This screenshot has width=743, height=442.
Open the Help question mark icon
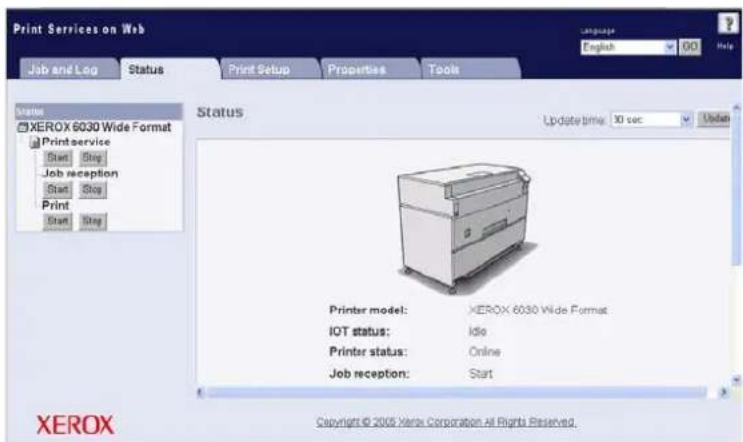[x=728, y=23]
